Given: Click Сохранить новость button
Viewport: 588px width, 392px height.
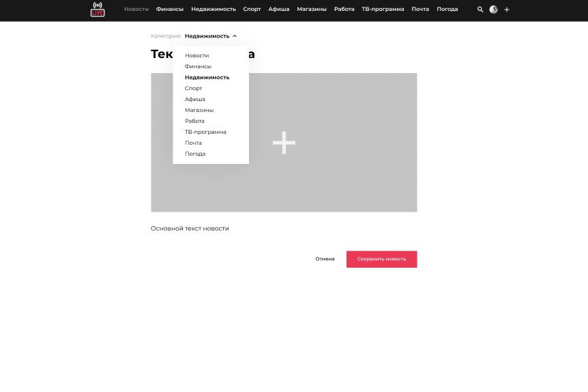Looking at the screenshot, I should pyautogui.click(x=382, y=259).
